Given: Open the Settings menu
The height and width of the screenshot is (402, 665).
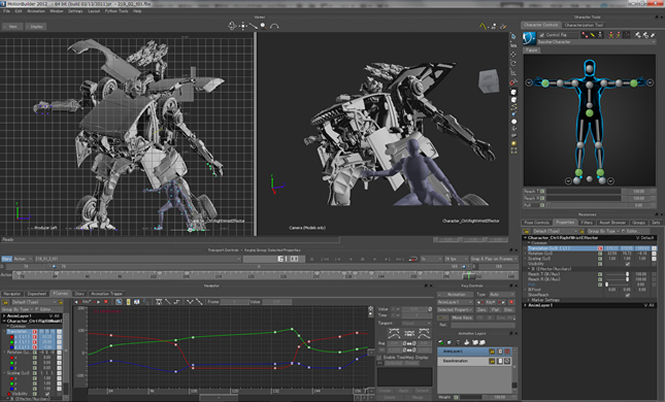Looking at the screenshot, I should 75,11.
